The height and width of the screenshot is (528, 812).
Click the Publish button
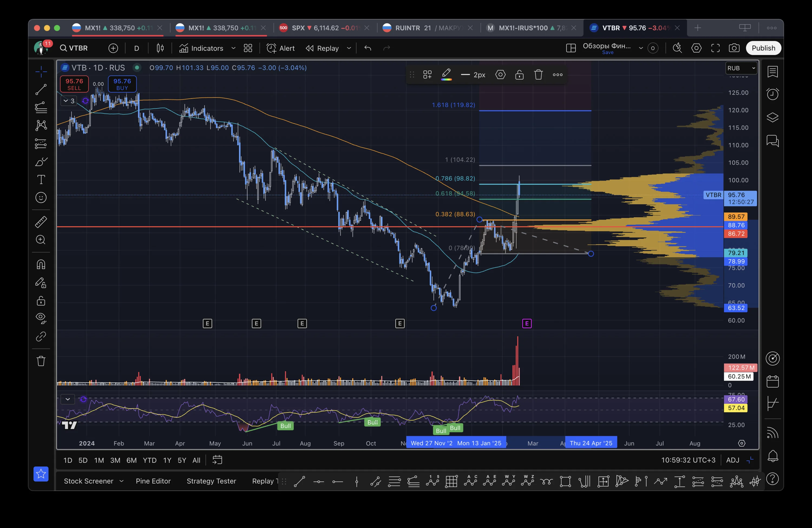coord(763,48)
